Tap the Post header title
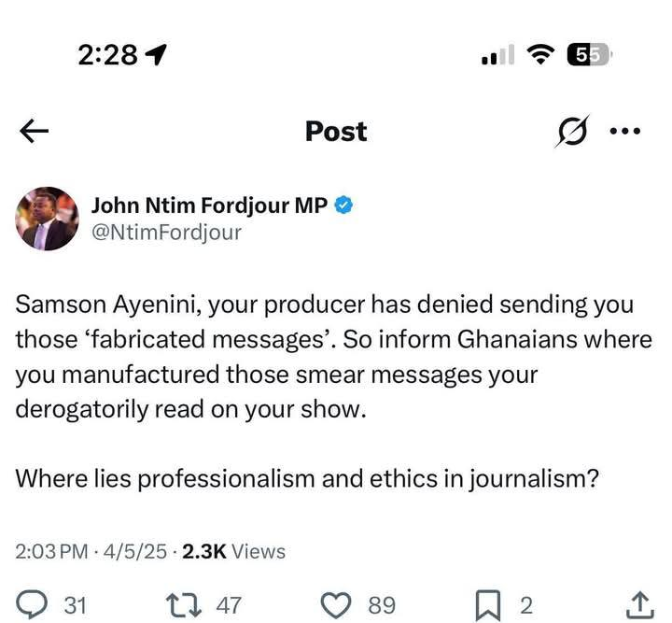Viewport: 672px width, 623px height. point(336,133)
